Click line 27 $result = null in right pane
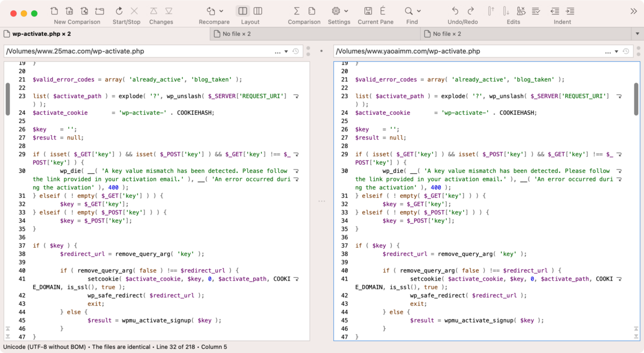 click(x=381, y=137)
